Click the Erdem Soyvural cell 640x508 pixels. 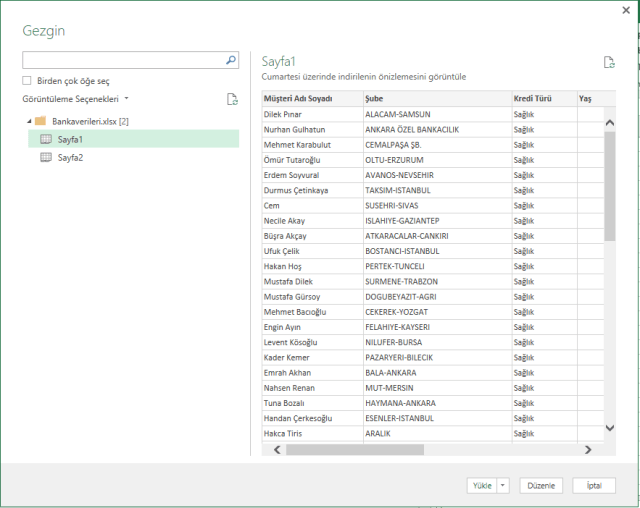click(x=312, y=175)
